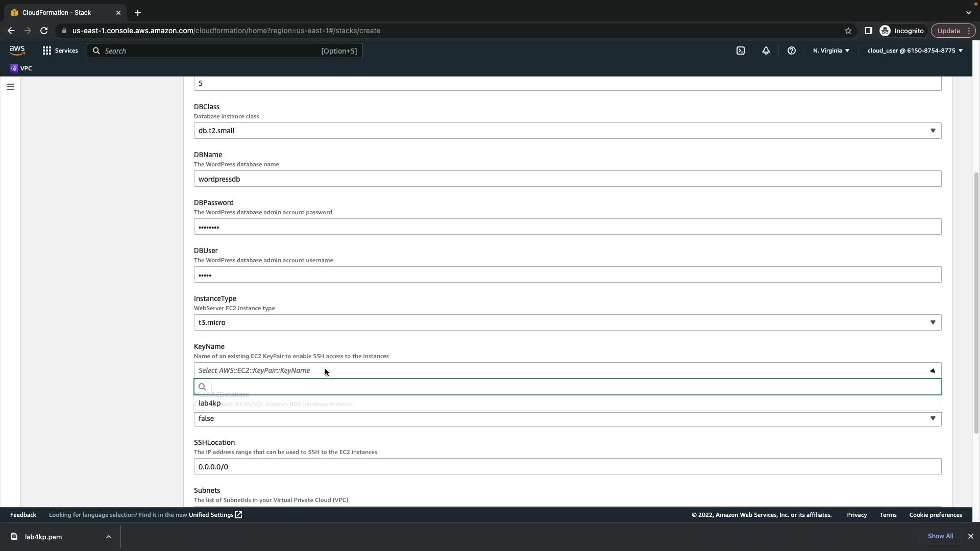Open the VPC shortcut in favorites bar
The width and height of the screenshot is (980, 551).
pyautogui.click(x=21, y=68)
